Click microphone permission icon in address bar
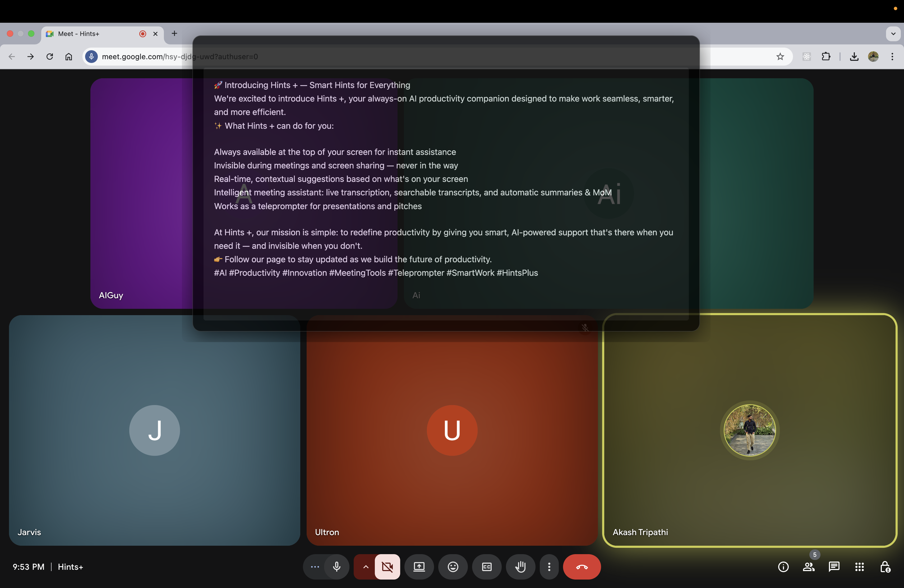Image resolution: width=904 pixels, height=588 pixels. [91, 57]
